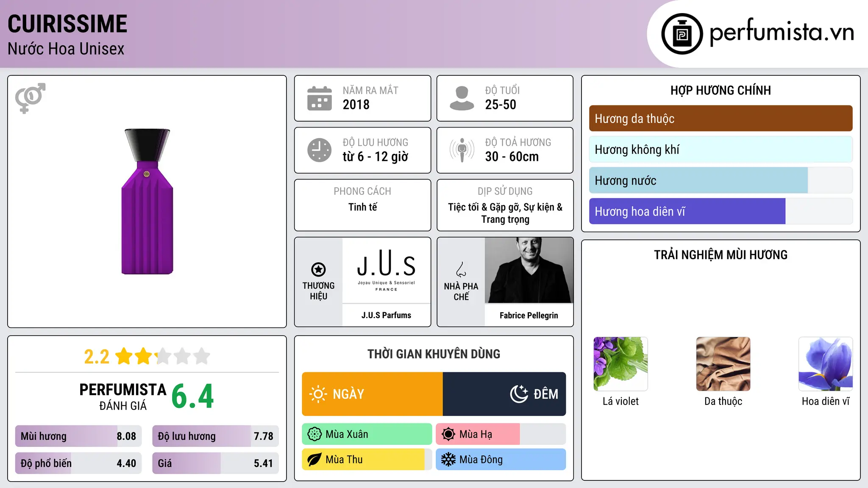Select the age range value 25-50
Viewport: 868px width, 488px height.
click(x=501, y=105)
